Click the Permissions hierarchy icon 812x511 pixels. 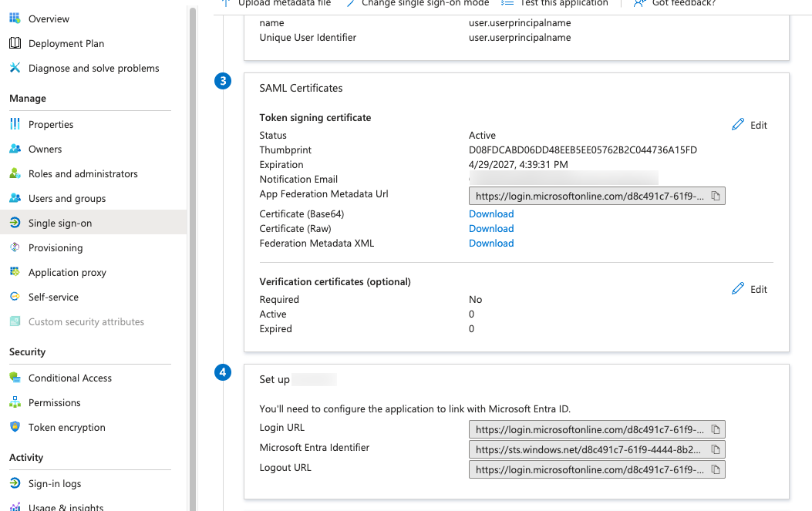point(15,402)
